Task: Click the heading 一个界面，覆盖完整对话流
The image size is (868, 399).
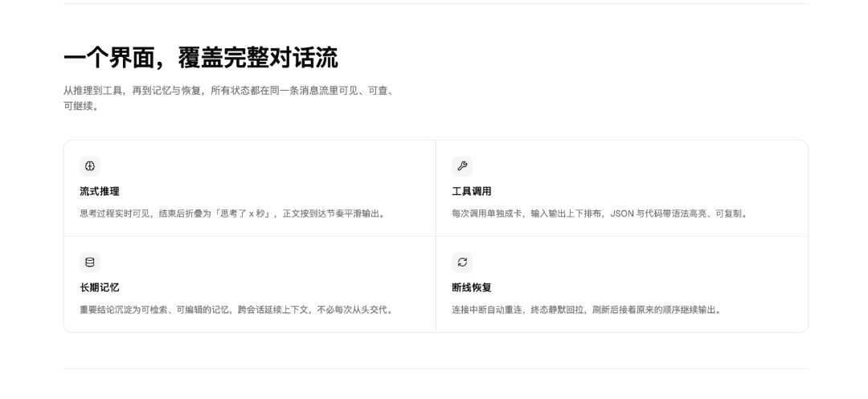Action: (200, 58)
